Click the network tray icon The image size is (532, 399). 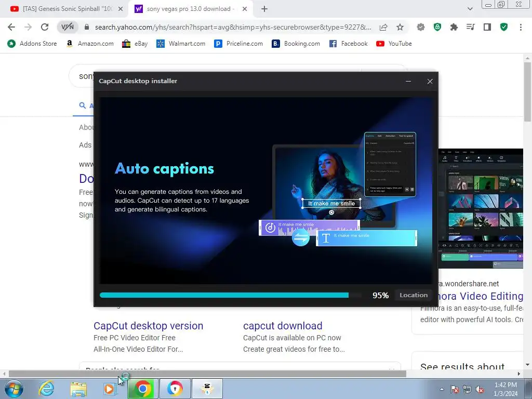click(x=467, y=390)
